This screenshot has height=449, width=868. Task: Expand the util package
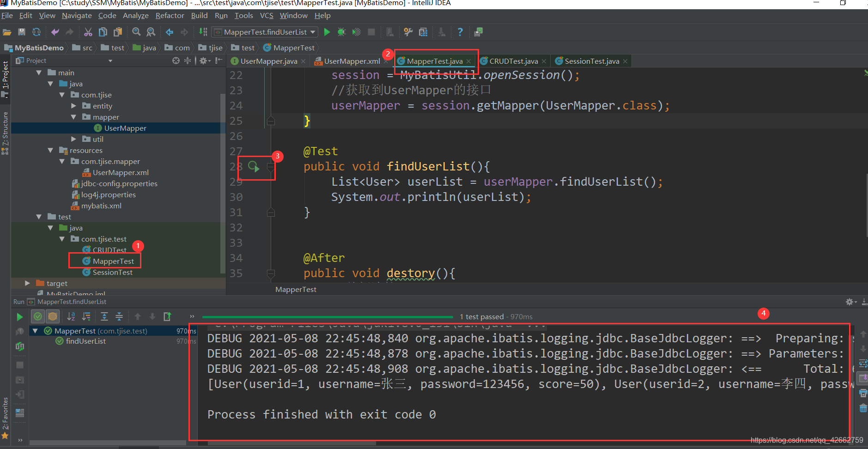coord(73,139)
